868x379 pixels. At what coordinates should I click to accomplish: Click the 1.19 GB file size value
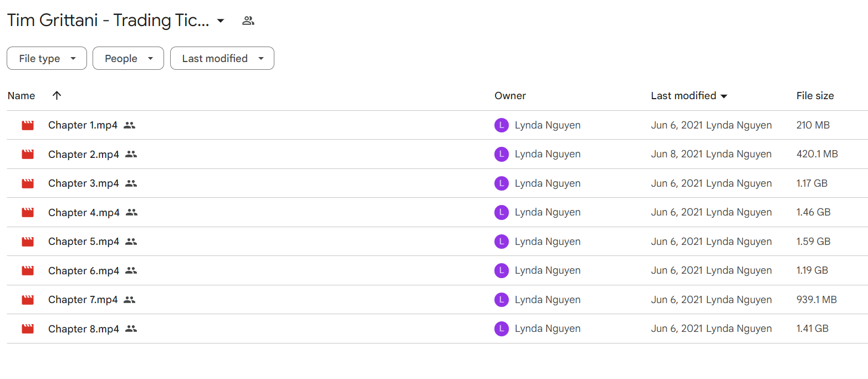tap(812, 270)
